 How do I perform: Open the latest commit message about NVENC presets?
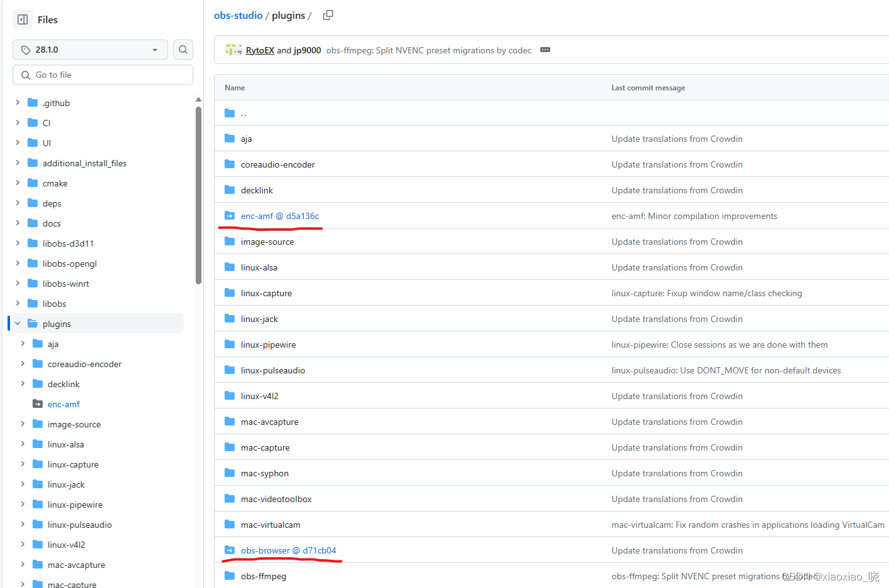[x=429, y=50]
